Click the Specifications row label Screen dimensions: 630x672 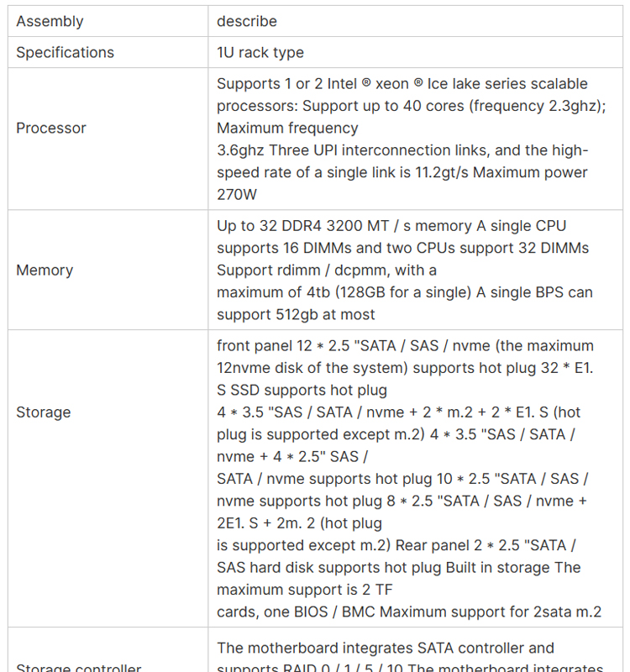tap(66, 52)
